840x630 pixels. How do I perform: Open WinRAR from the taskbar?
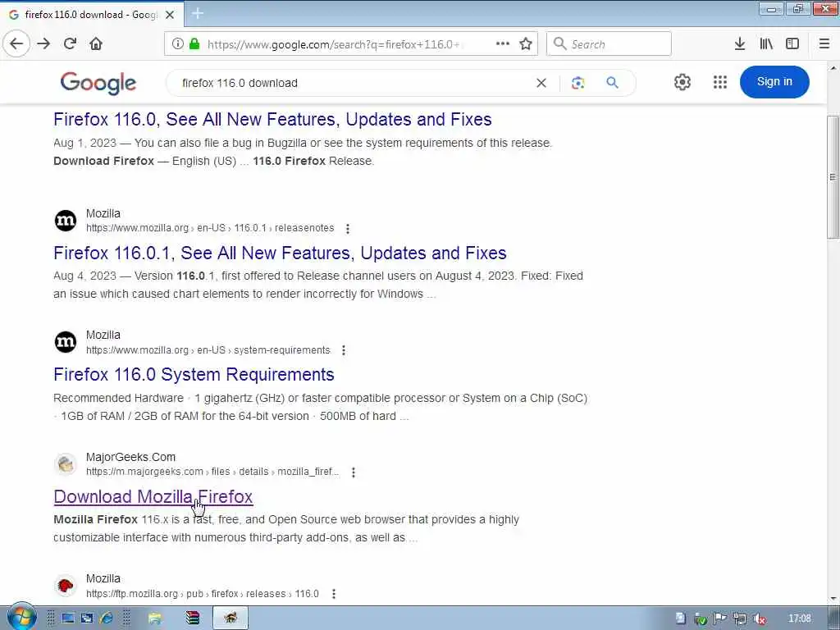click(192, 619)
